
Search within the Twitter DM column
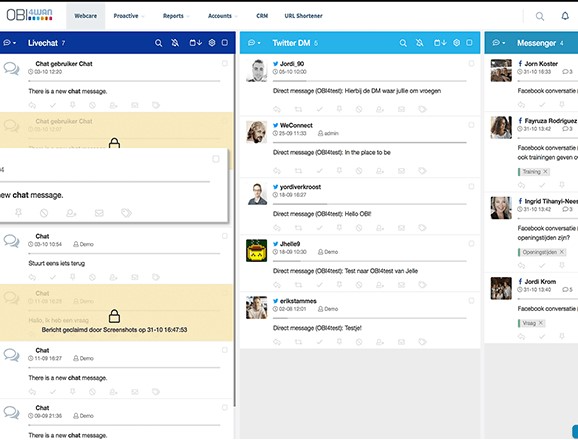coord(403,43)
